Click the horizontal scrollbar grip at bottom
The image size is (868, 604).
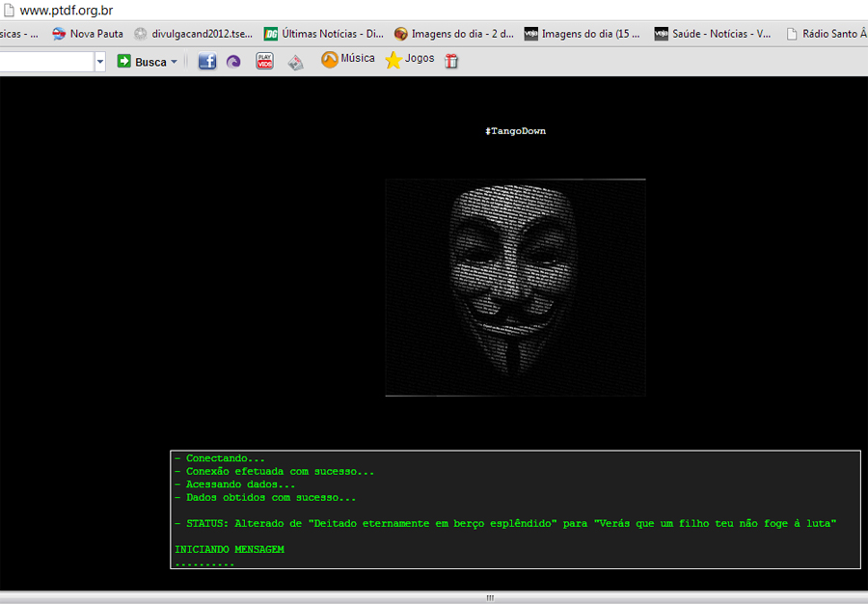pos(490,598)
